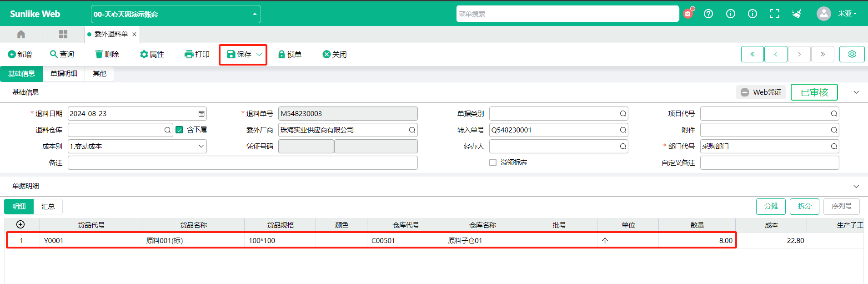Open the 委外厂商 lookup icon

412,130
